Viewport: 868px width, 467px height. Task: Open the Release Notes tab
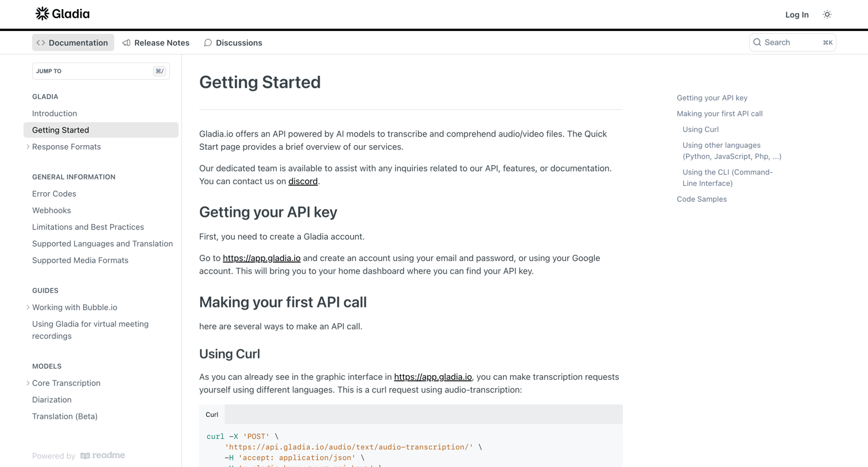click(156, 42)
